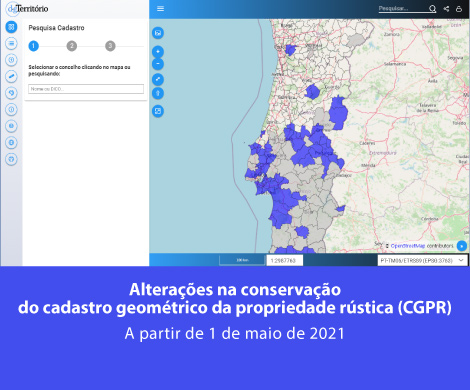The height and width of the screenshot is (390, 470).
Task: Click the north-up arrow map button
Action: click(x=158, y=93)
